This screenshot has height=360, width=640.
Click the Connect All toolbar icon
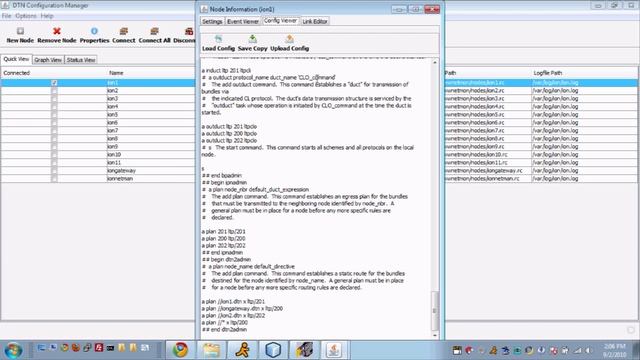pyautogui.click(x=154, y=31)
